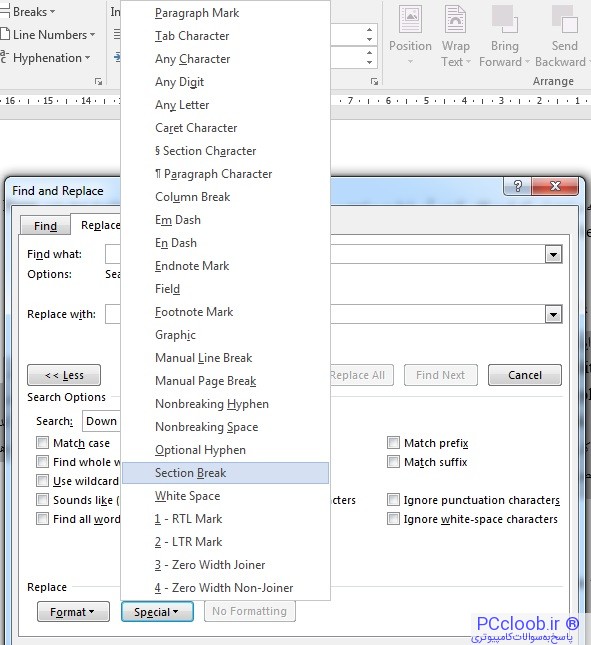Screen dimensions: 591x645
Task: Open the Format dropdown button
Action: click(x=73, y=612)
